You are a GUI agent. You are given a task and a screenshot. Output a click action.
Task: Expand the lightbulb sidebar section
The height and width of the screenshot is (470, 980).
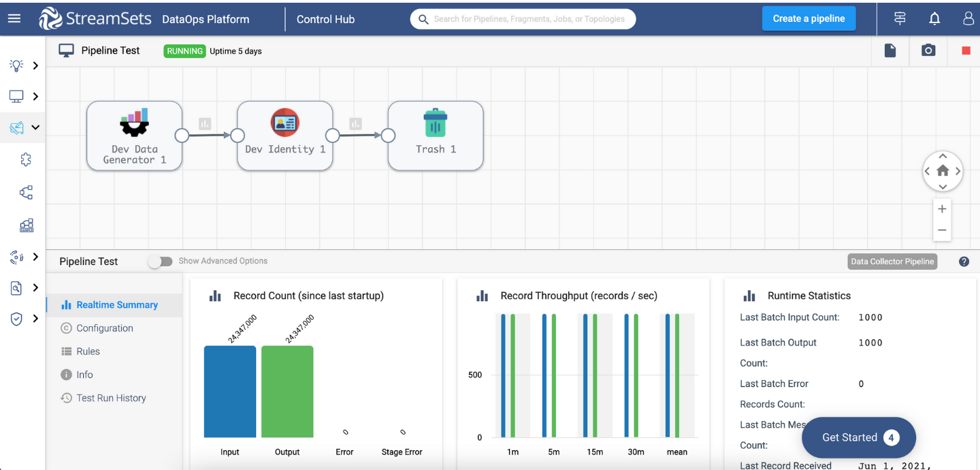pyautogui.click(x=22, y=65)
